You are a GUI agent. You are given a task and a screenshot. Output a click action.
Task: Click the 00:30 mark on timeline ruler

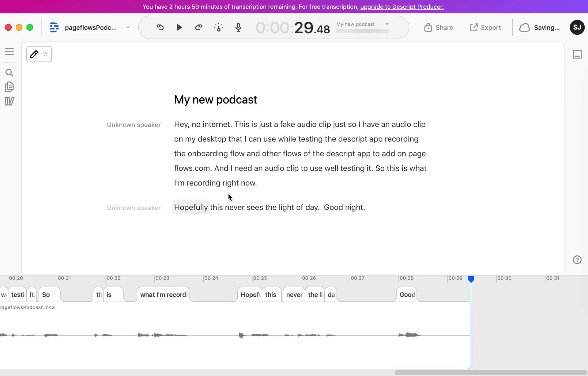pyautogui.click(x=504, y=278)
